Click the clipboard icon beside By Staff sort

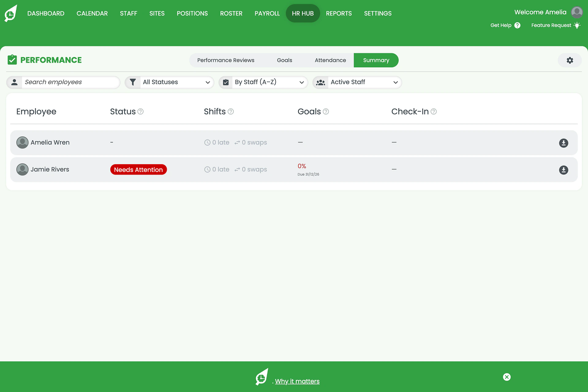(x=226, y=82)
